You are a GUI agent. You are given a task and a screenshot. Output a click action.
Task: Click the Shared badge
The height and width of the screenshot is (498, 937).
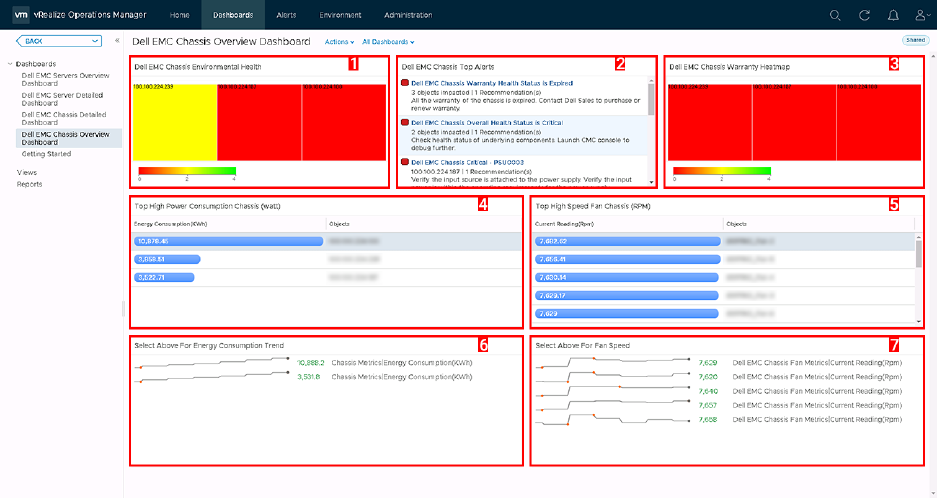coord(915,40)
